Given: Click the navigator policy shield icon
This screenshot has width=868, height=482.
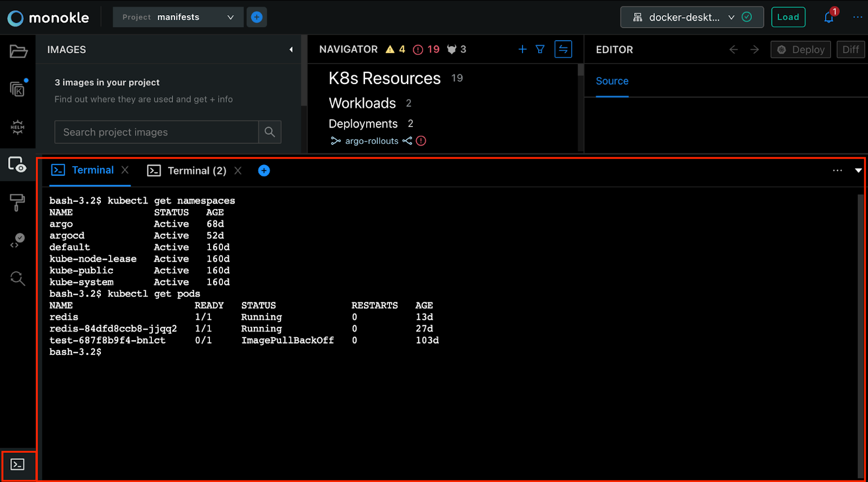Looking at the screenshot, I should pos(451,49).
